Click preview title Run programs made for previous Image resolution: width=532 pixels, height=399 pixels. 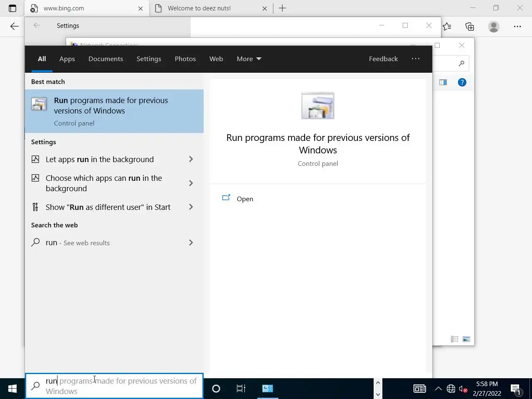click(x=318, y=144)
